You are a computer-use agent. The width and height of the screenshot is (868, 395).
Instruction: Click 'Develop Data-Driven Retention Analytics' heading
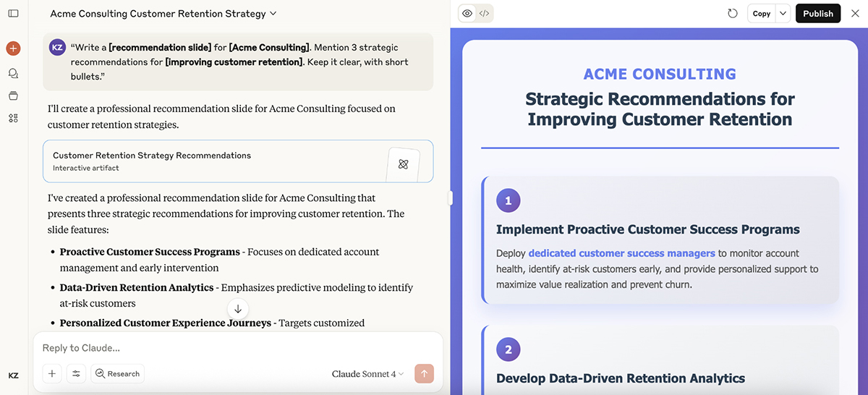click(621, 378)
